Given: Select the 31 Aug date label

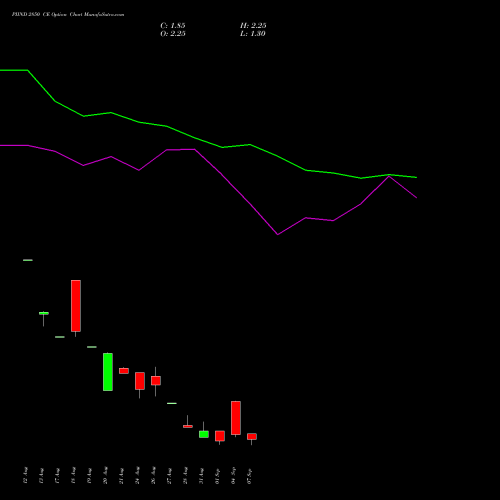Looking at the screenshot, I should (x=202, y=475).
